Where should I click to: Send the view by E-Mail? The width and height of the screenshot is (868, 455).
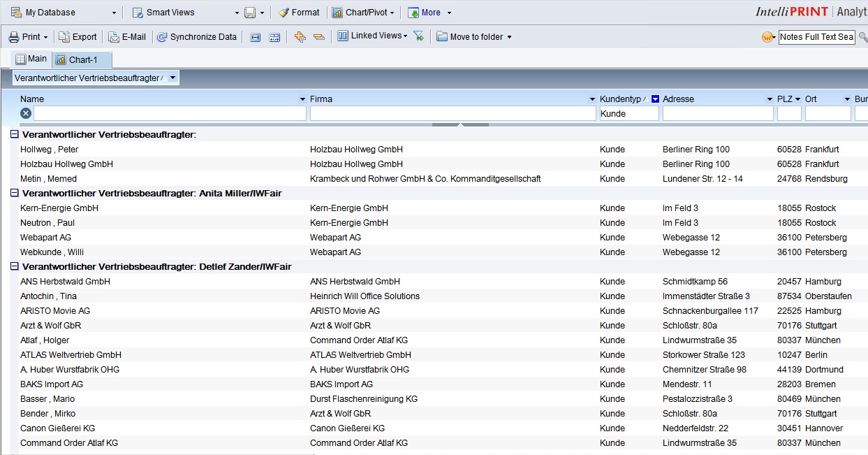127,37
